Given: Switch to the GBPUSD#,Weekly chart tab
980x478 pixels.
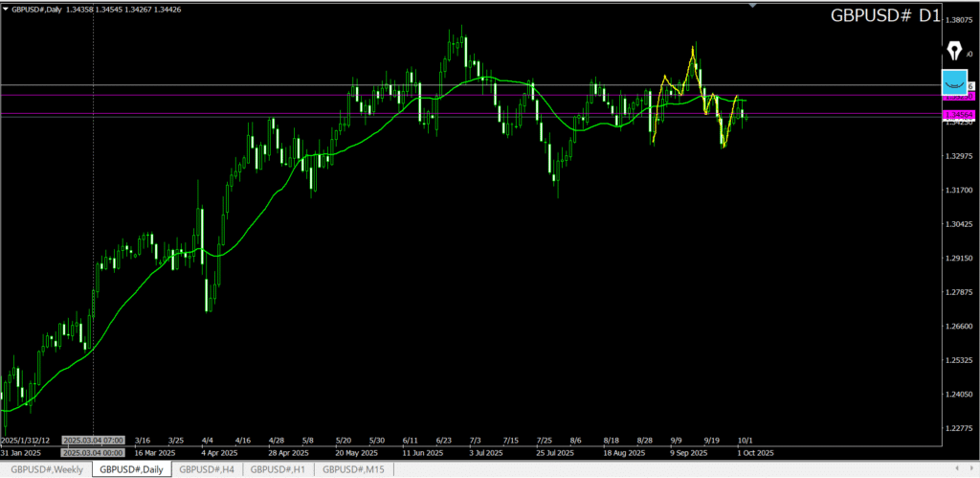Looking at the screenshot, I should pyautogui.click(x=45, y=469).
